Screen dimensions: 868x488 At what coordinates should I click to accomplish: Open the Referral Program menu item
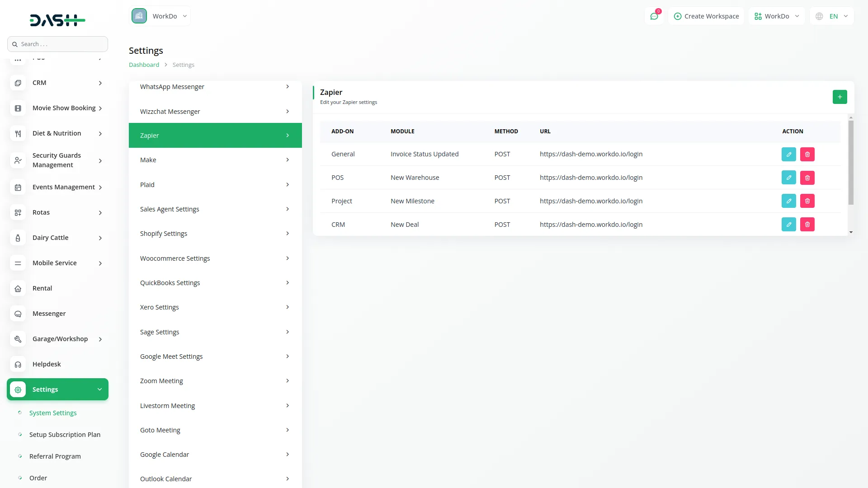[55, 456]
